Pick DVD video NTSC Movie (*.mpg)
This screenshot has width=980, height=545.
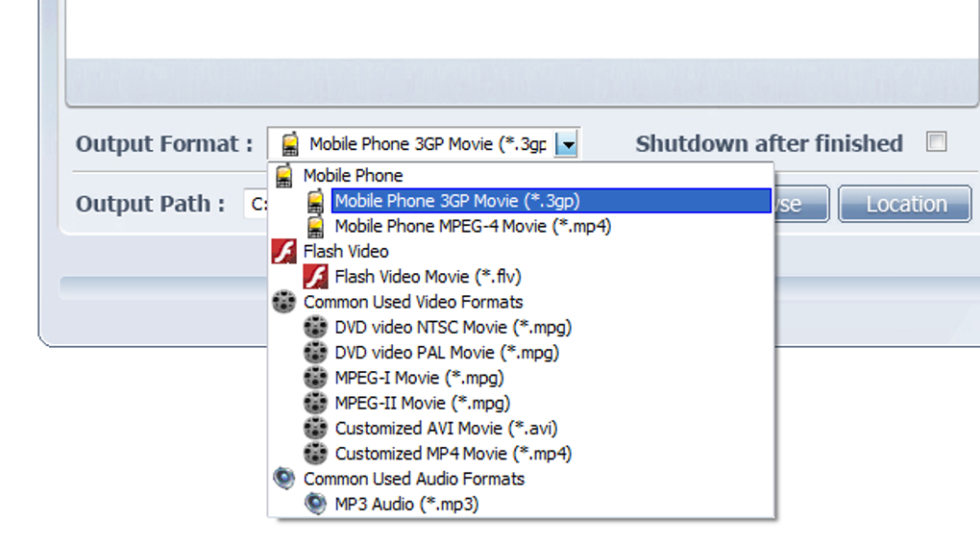coord(453,327)
